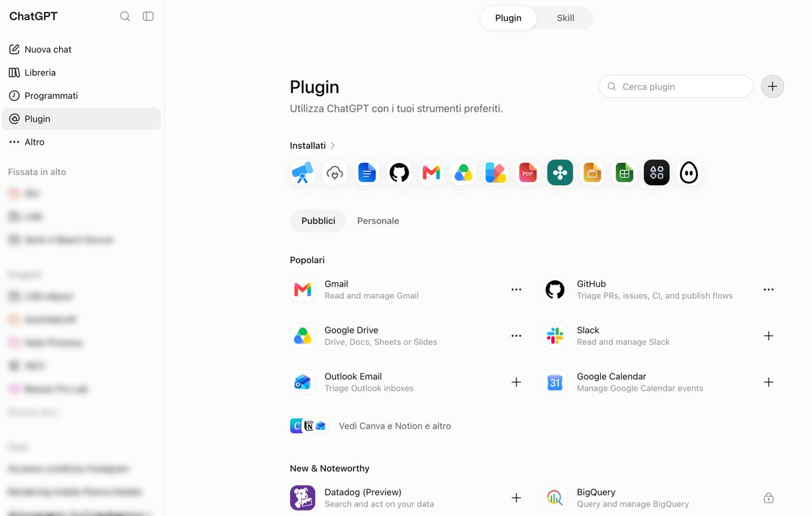This screenshot has width=812, height=516.
Task: Add the Datadog (Preview) plugin
Action: click(x=516, y=498)
